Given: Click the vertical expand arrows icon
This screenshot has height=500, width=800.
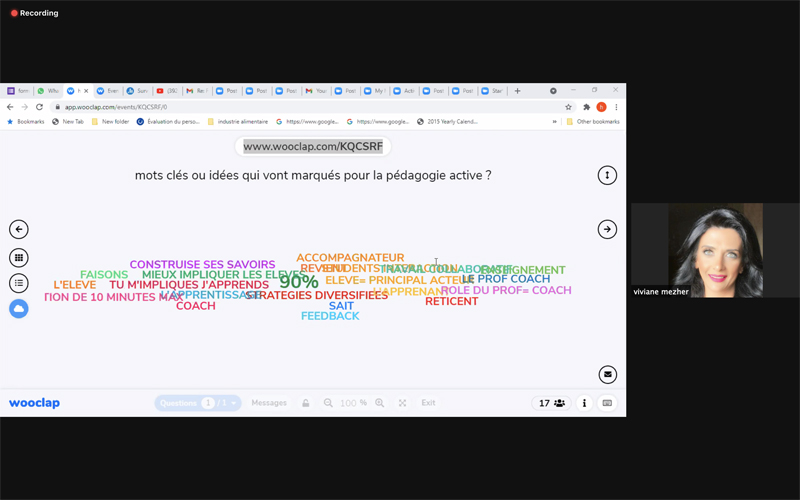Looking at the screenshot, I should point(607,175).
